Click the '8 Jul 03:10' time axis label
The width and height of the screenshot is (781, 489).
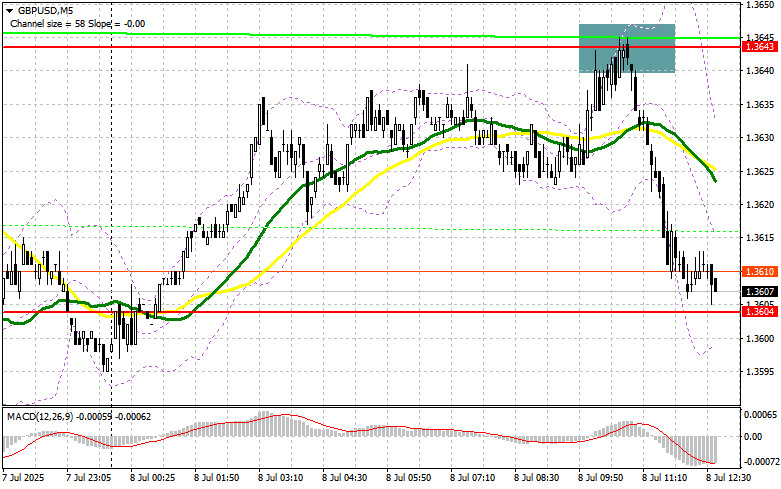[280, 478]
